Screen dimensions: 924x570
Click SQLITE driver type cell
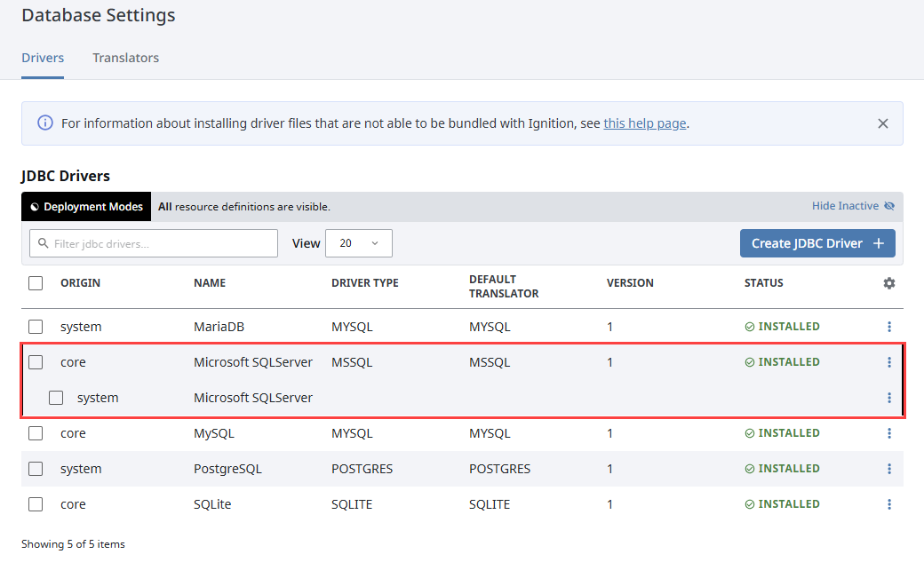[x=352, y=504]
